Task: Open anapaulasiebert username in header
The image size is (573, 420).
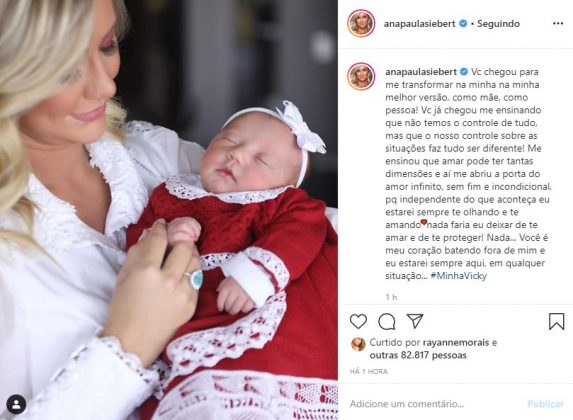Action: (420, 24)
